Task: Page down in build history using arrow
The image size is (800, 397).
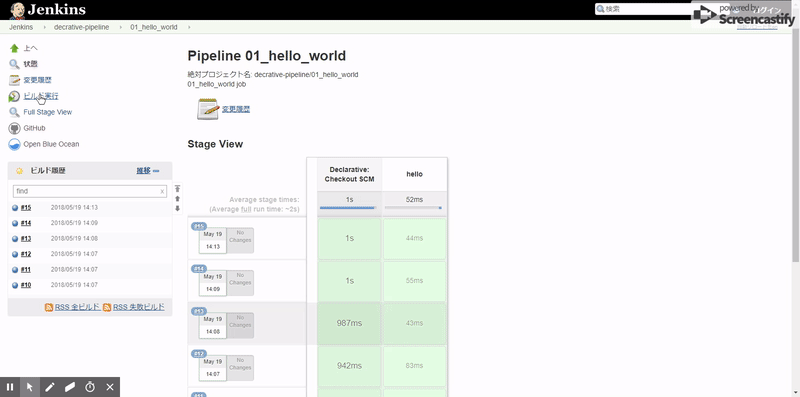Action: [178, 208]
